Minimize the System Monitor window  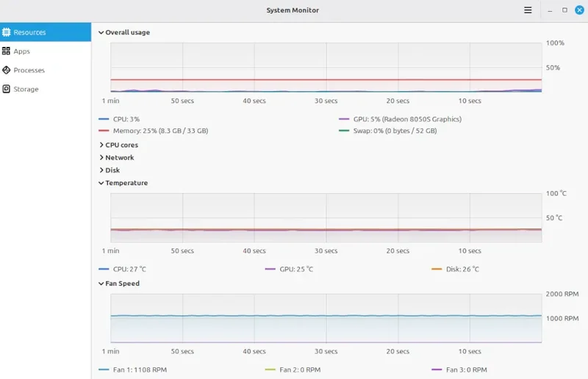click(550, 10)
